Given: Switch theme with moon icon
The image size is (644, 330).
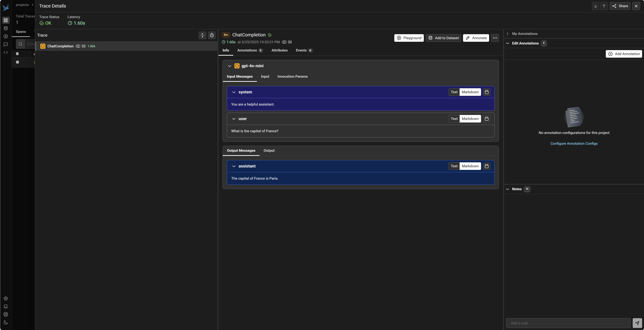Looking at the screenshot, I should [6, 322].
